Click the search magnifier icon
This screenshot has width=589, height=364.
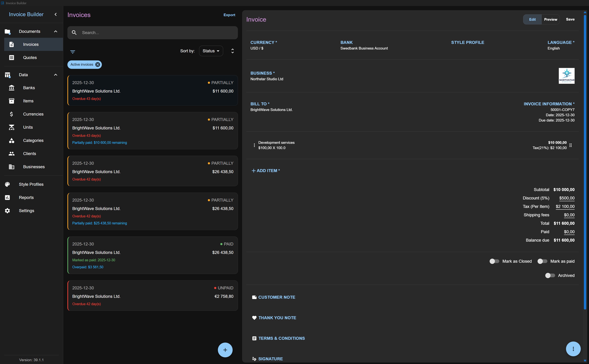(74, 32)
